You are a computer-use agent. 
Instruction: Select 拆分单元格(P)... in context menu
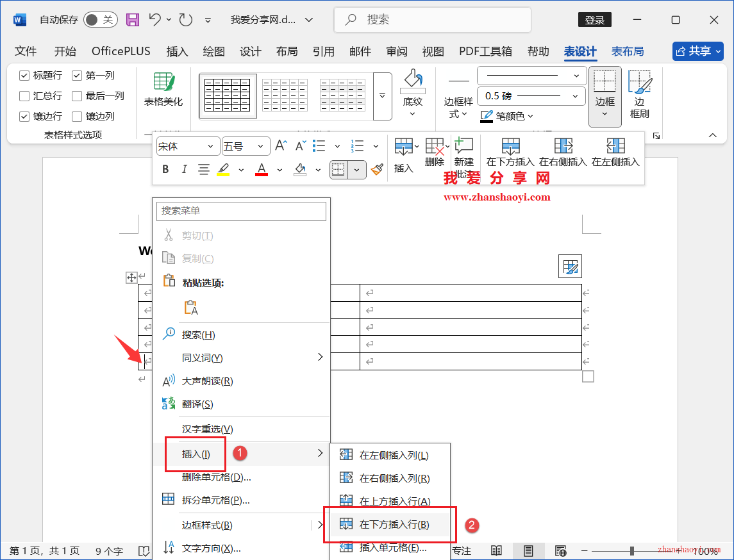tap(242, 500)
